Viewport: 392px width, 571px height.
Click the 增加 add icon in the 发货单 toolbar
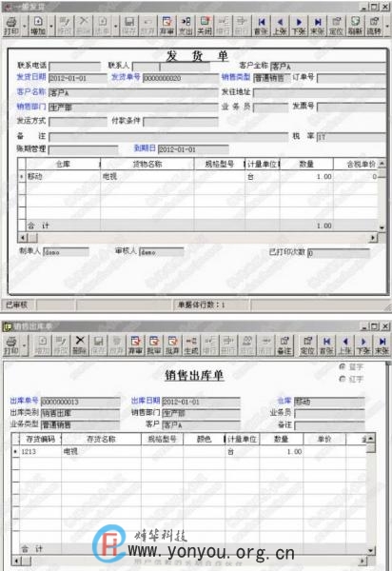point(38,26)
